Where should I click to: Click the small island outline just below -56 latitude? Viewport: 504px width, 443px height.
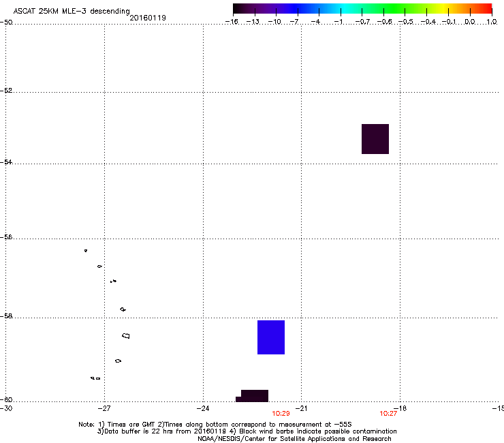click(x=86, y=251)
